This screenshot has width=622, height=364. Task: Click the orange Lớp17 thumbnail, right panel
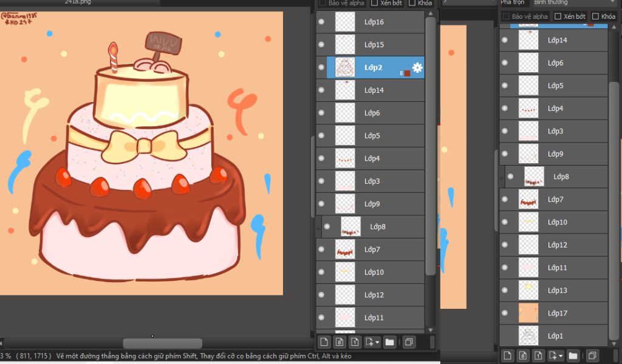click(x=528, y=313)
